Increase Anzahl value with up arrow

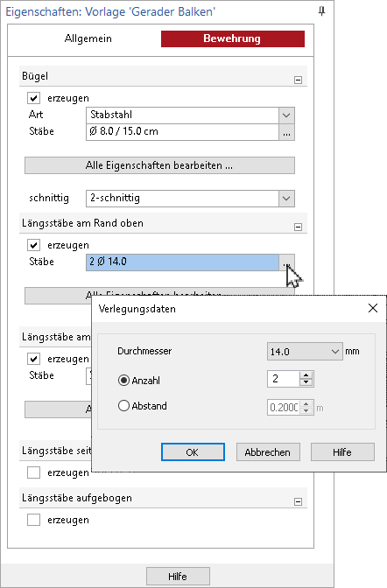[x=306, y=375]
